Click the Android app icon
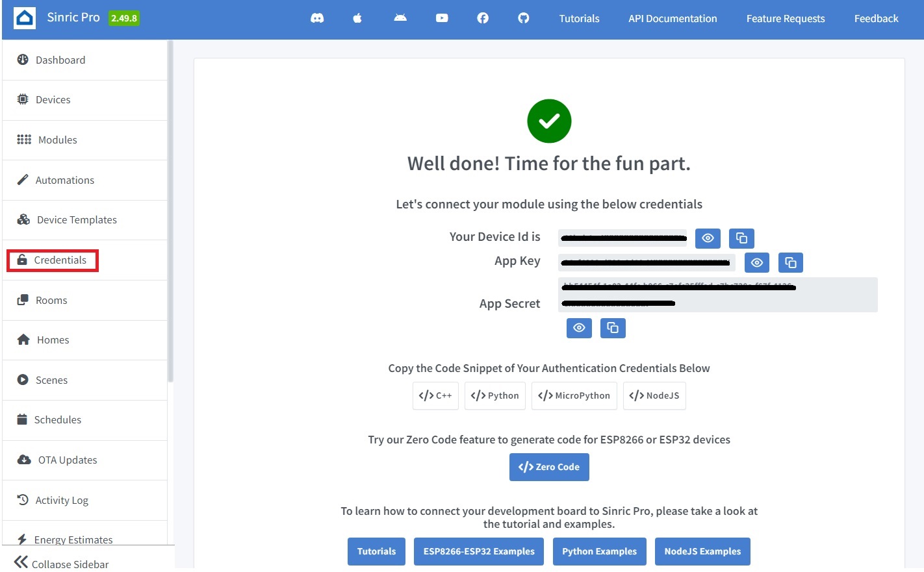924x572 pixels. tap(400, 18)
